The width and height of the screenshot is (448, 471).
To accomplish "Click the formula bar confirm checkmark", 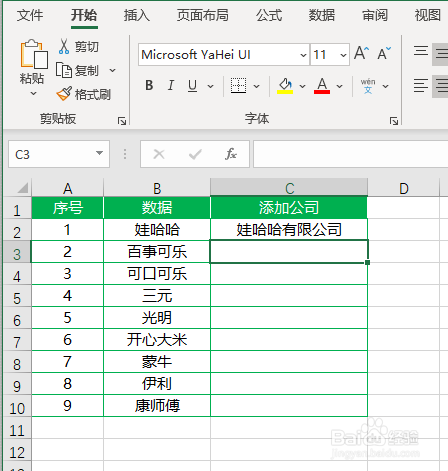I will click(x=195, y=154).
